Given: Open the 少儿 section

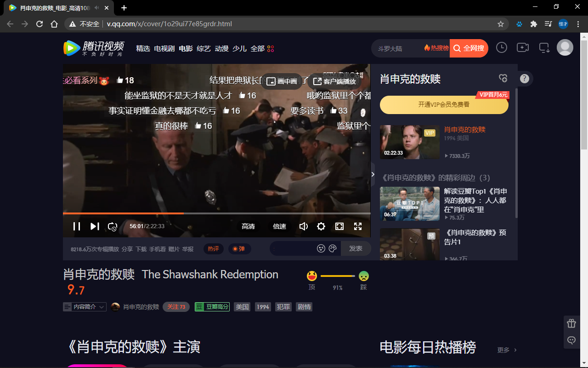Looking at the screenshot, I should tap(239, 48).
